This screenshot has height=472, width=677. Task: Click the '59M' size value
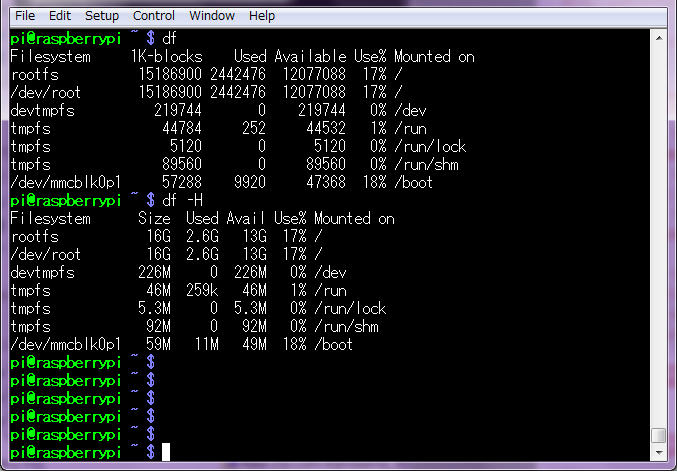click(x=158, y=345)
